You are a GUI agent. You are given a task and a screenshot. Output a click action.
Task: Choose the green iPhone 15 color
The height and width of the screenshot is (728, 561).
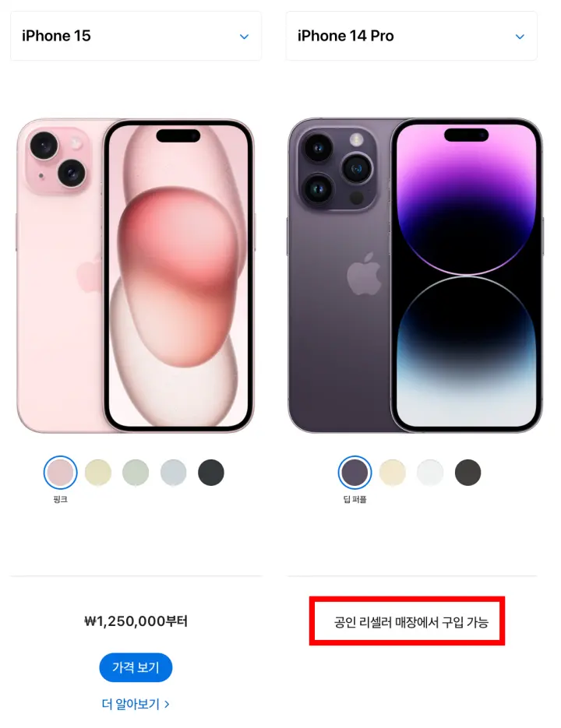pyautogui.click(x=136, y=473)
